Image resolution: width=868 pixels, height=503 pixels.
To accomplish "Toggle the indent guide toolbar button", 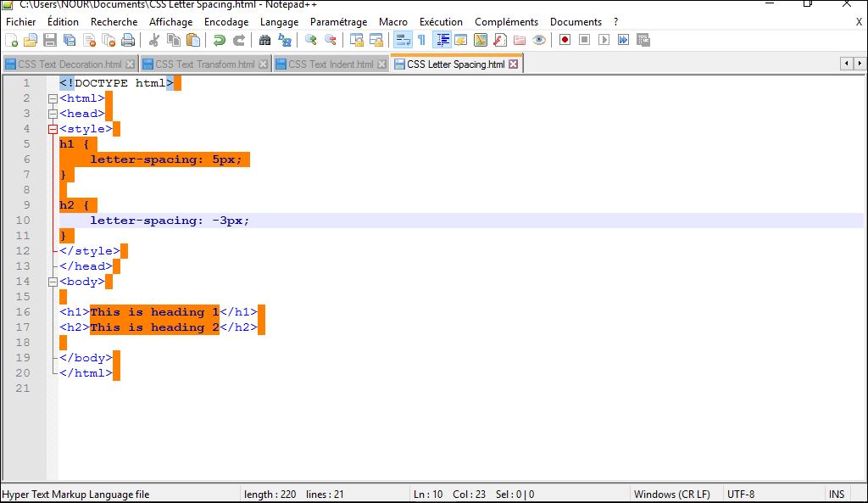I will 442,40.
